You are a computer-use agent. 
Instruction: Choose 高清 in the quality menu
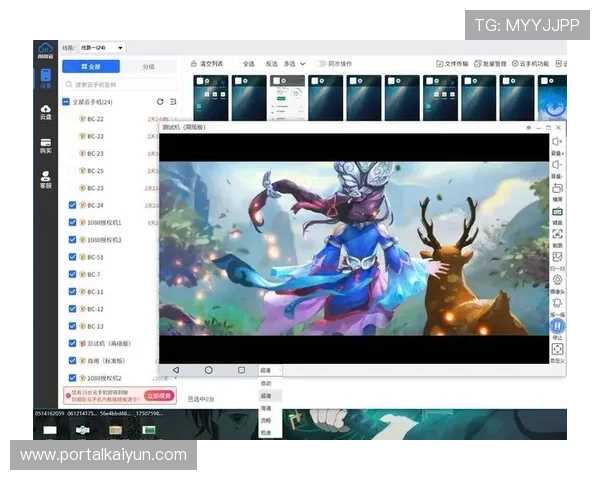(270, 408)
